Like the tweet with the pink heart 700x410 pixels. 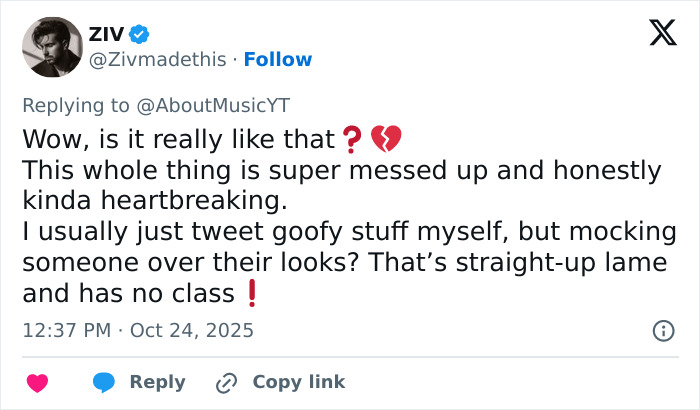point(37,382)
